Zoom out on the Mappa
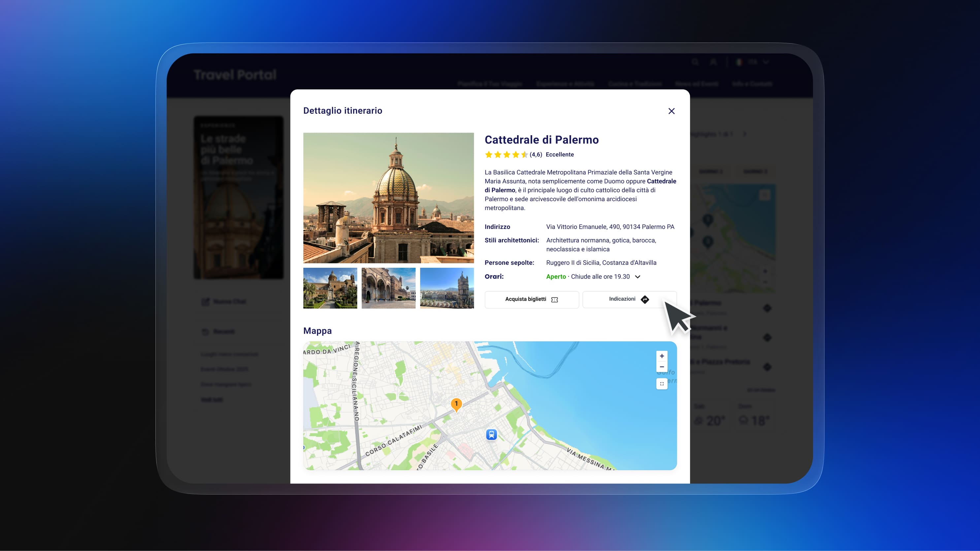The height and width of the screenshot is (551, 980). (662, 367)
